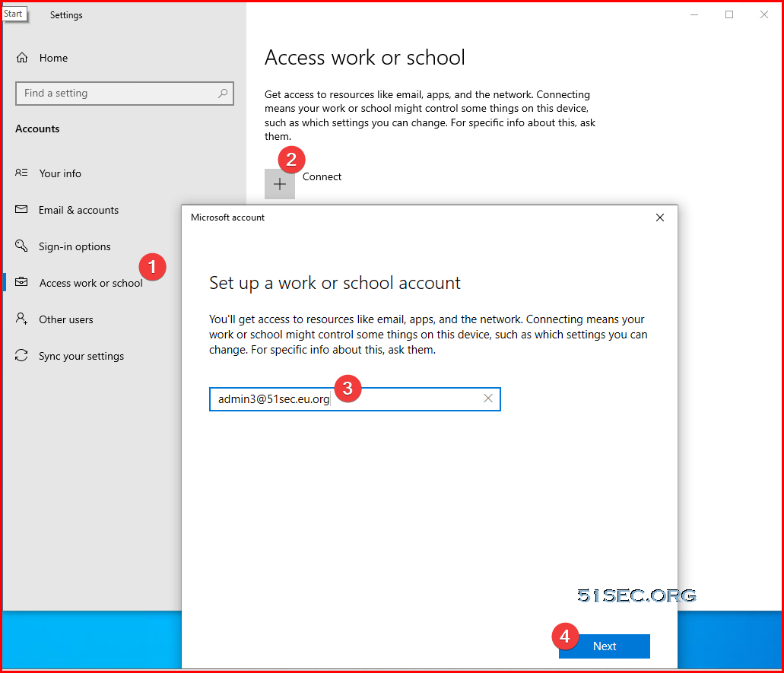Click the Set up a work or school account heading
Screen dimensions: 784x673
pos(335,283)
